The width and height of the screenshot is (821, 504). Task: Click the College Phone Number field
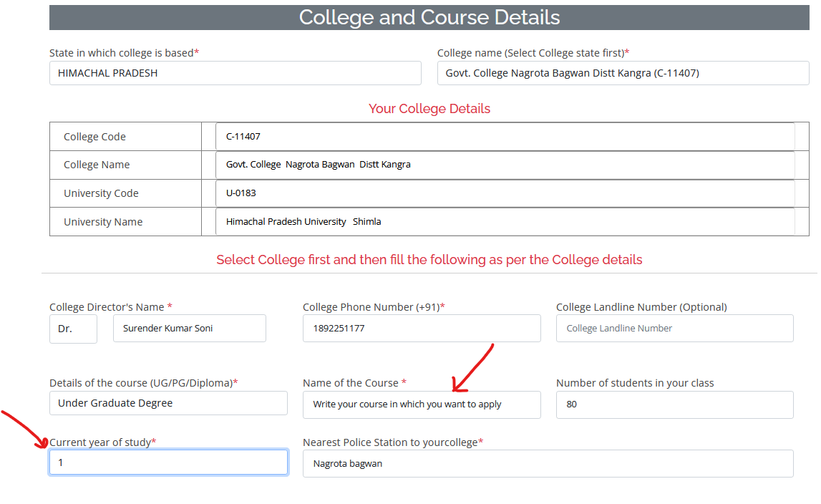click(x=422, y=329)
